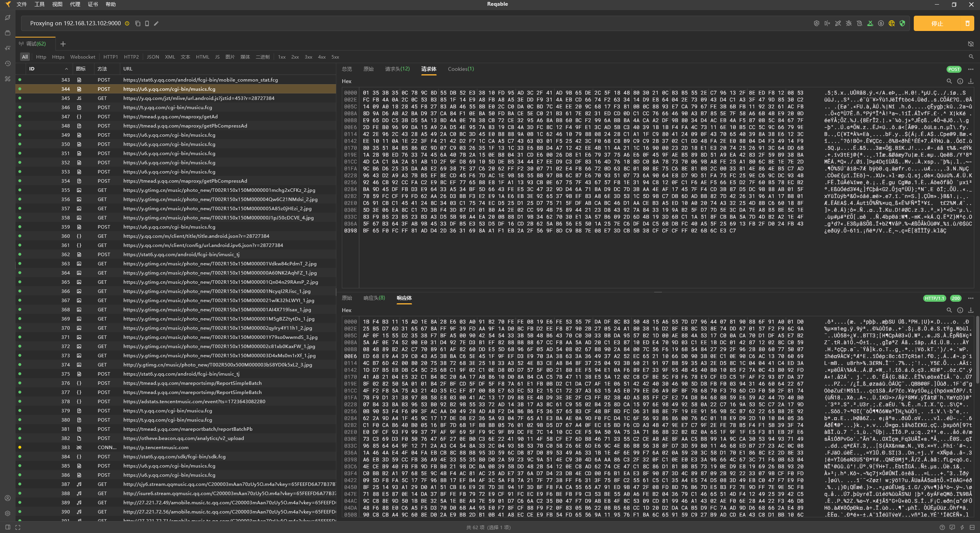Open the script formula sidebar icon

point(7,48)
